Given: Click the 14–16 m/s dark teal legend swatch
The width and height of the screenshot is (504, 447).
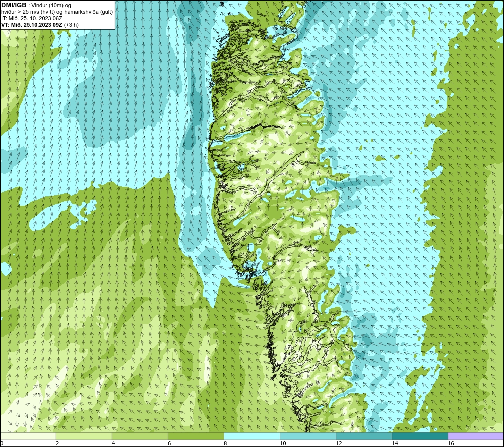Looking at the screenshot, I should [420, 436].
